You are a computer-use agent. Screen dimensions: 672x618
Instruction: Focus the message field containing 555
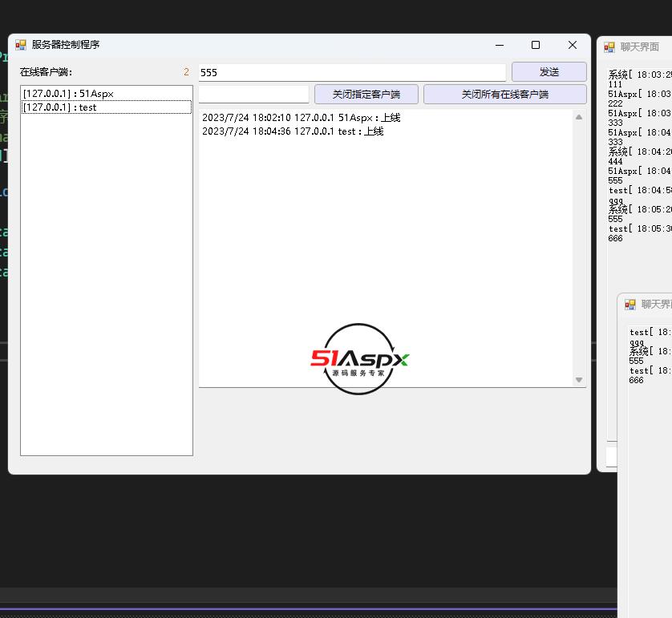(352, 72)
